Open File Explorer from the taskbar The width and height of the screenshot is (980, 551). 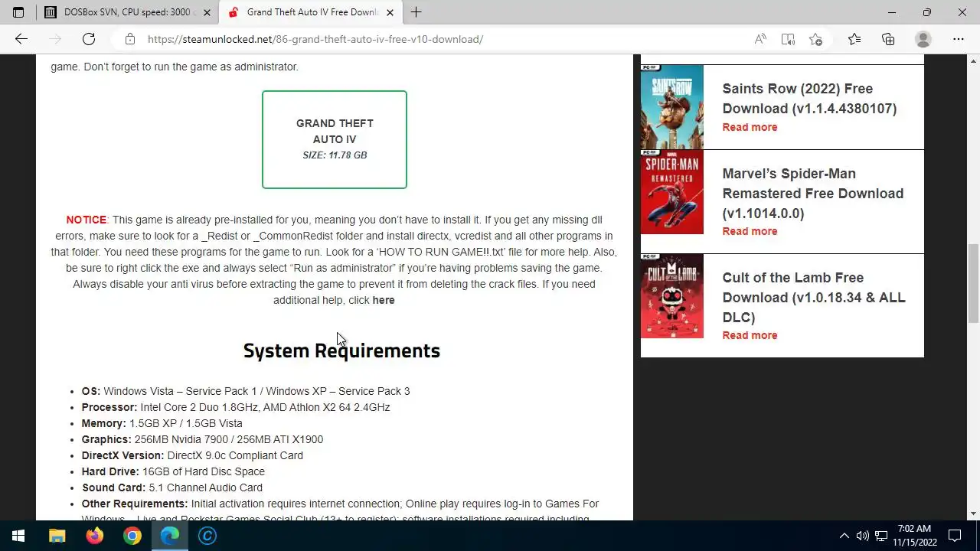coord(57,536)
